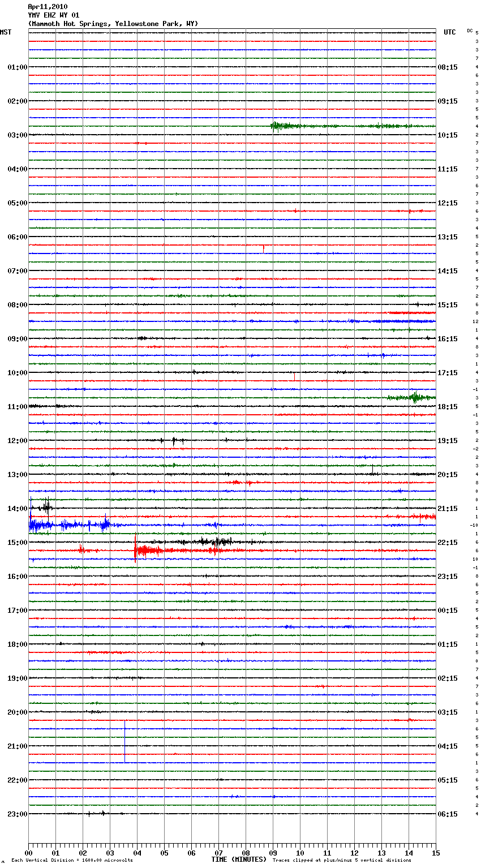Select the tall blue spike near 20:30 MST
The height and width of the screenshot is (868, 481).
125,741
